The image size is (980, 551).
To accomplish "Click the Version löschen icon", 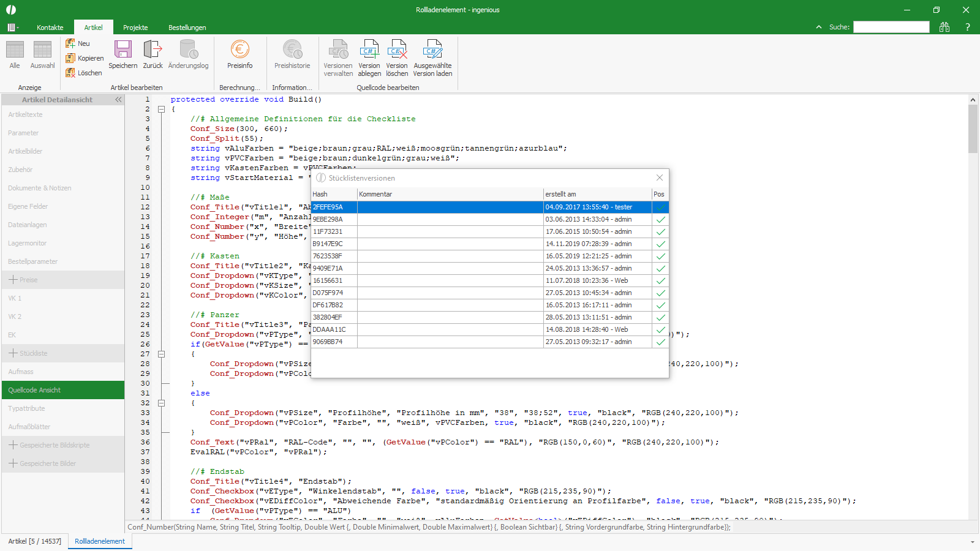I will tap(397, 50).
